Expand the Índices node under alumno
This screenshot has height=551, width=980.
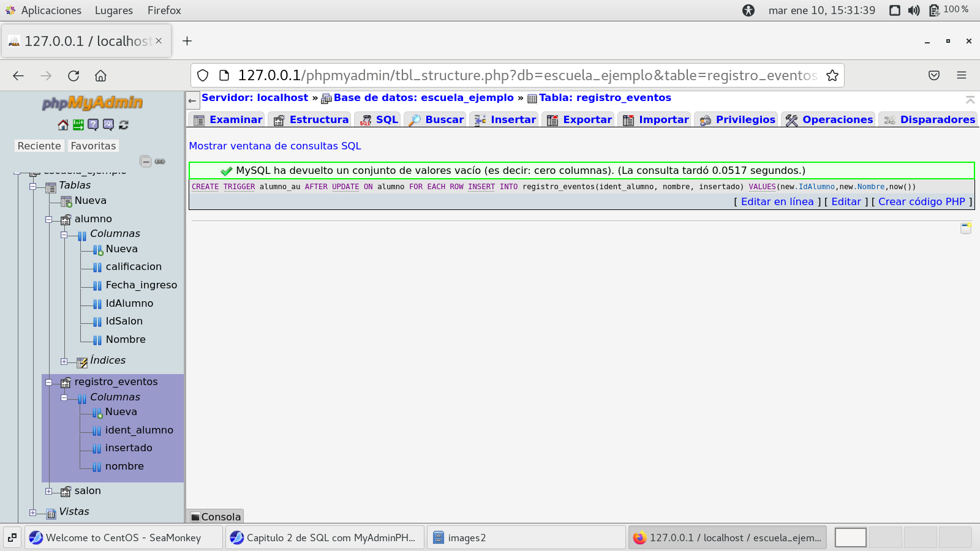pos(64,361)
